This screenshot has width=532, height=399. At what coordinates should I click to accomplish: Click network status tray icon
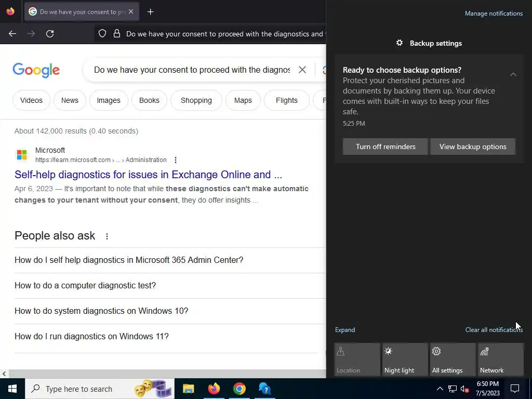(453, 389)
